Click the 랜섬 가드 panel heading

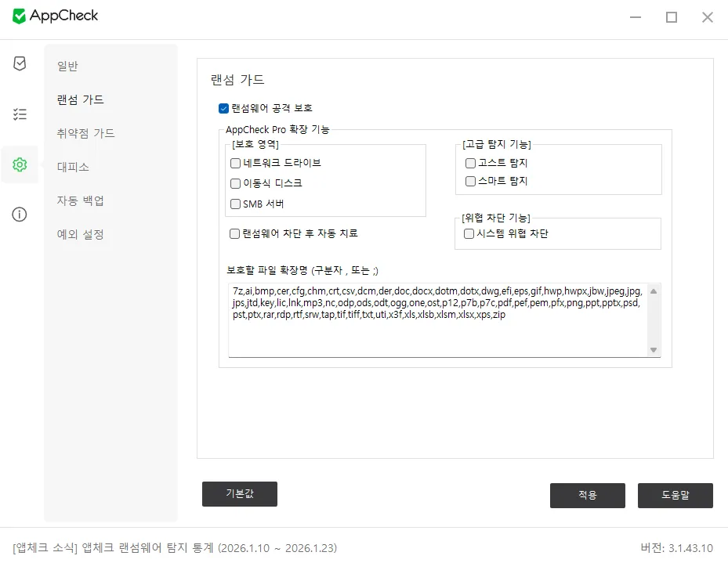[x=237, y=80]
